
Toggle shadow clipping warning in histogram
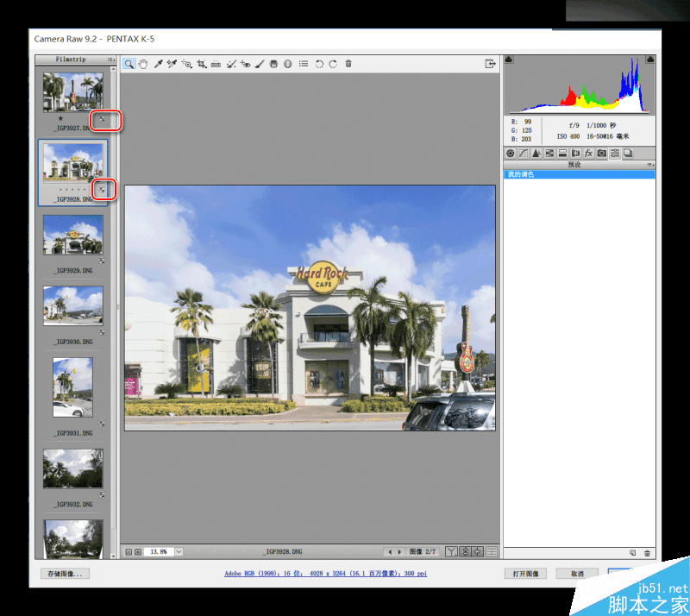click(x=509, y=59)
